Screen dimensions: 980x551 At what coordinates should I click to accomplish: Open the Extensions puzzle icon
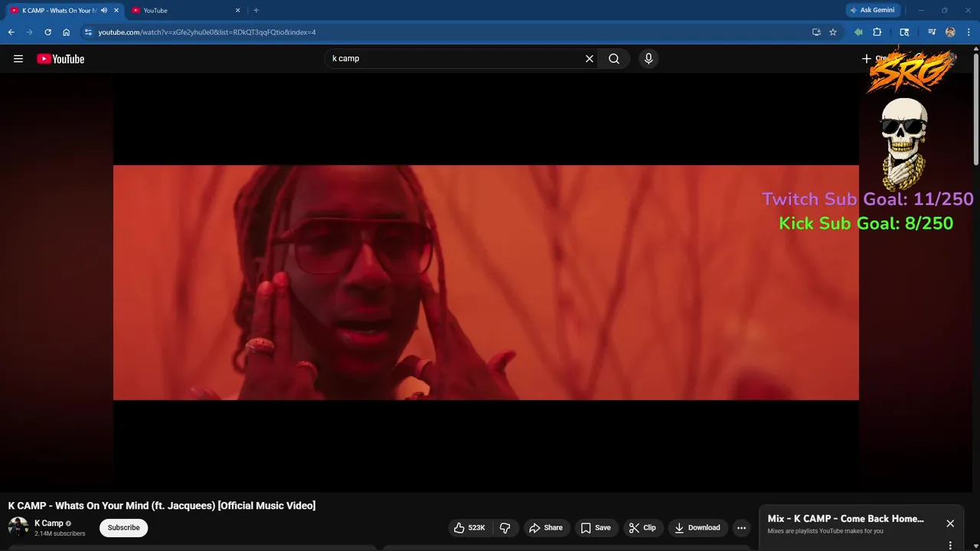click(877, 32)
